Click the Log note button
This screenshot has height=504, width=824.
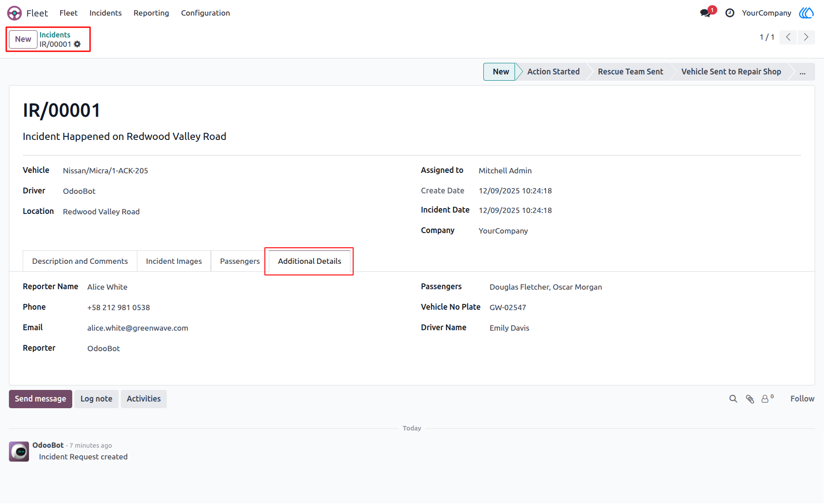tap(96, 399)
